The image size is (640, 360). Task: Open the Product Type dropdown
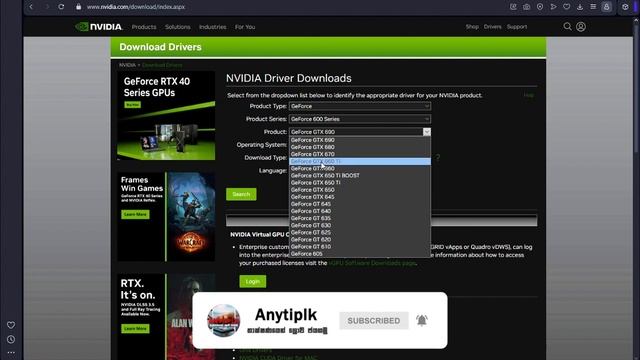360,106
